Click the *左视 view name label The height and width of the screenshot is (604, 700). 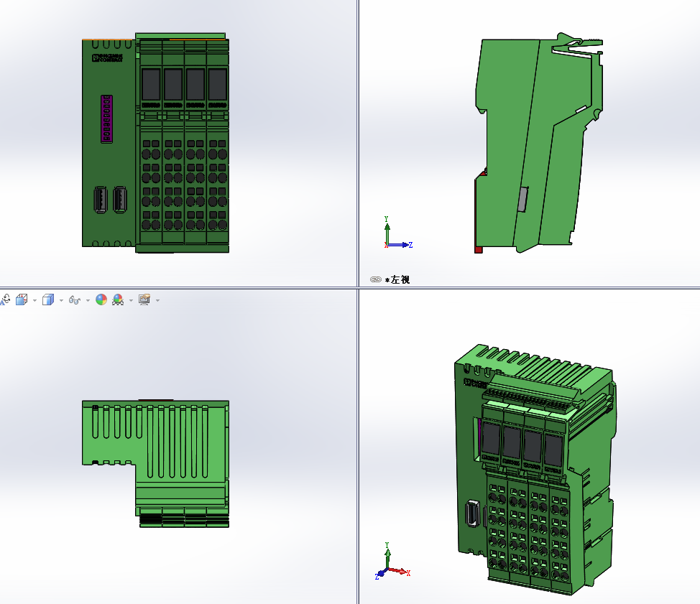click(397, 279)
